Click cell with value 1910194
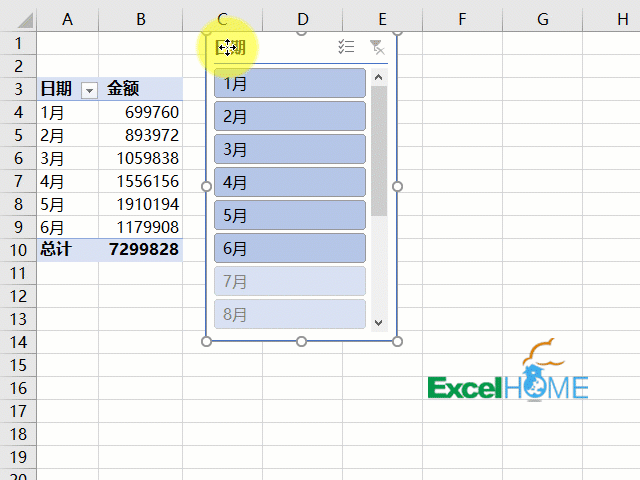This screenshot has width=640, height=480. click(x=141, y=204)
